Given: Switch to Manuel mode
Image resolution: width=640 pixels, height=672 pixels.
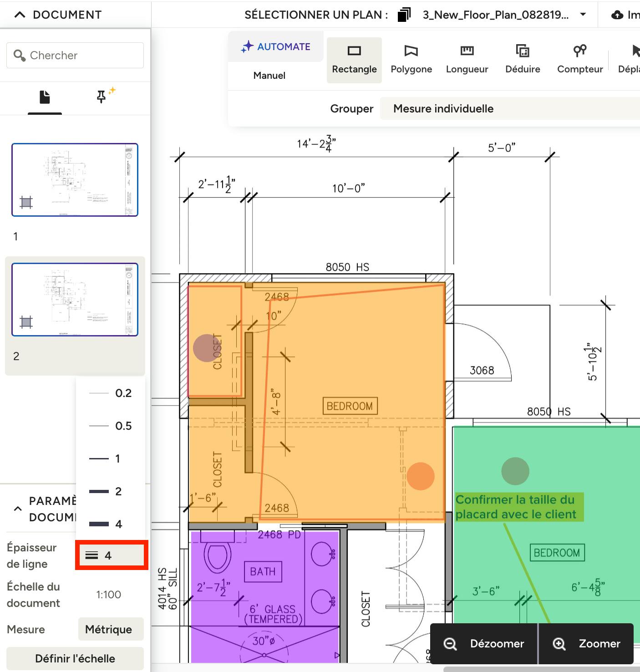Looking at the screenshot, I should coord(269,76).
